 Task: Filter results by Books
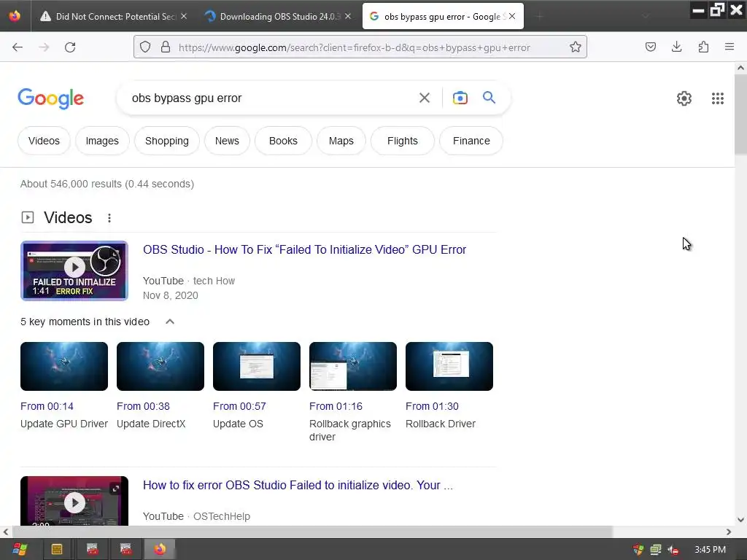283,141
